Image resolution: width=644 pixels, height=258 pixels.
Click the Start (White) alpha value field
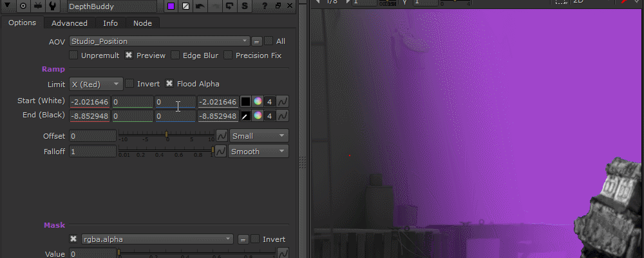pyautogui.click(x=218, y=102)
